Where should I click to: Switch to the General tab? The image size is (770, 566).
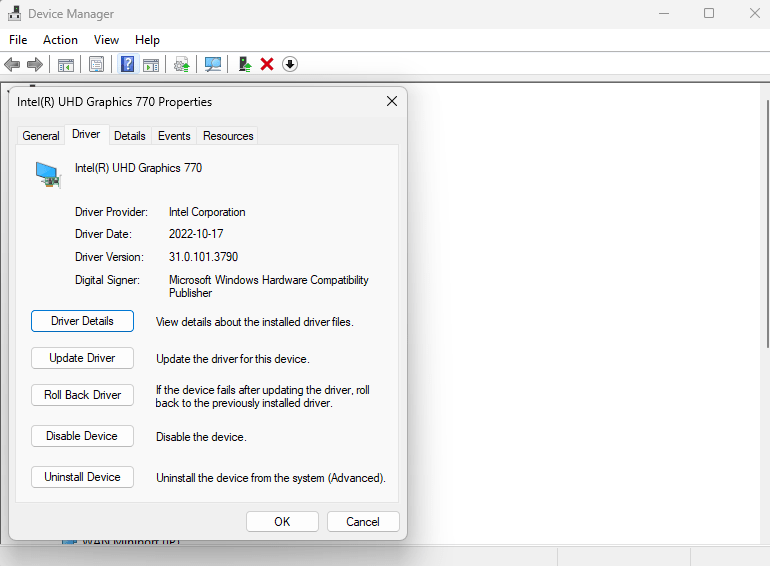(x=41, y=136)
